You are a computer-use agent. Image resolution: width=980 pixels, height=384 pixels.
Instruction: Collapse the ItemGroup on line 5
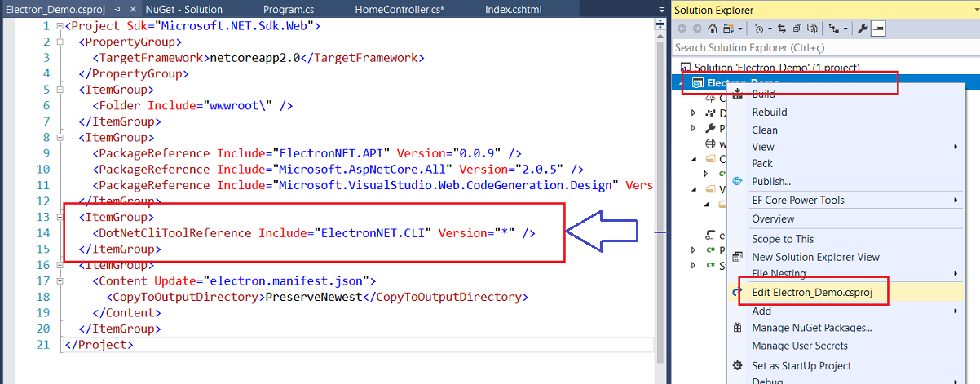pyautogui.click(x=59, y=90)
